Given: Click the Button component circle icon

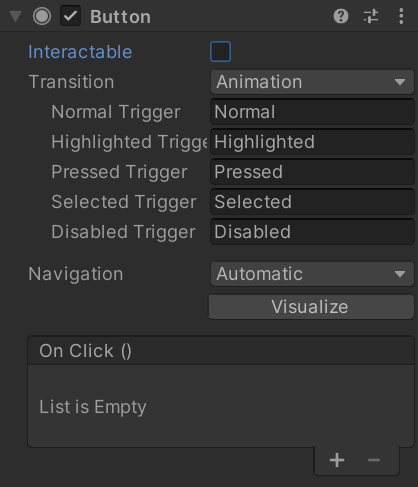Looking at the screenshot, I should [42, 16].
